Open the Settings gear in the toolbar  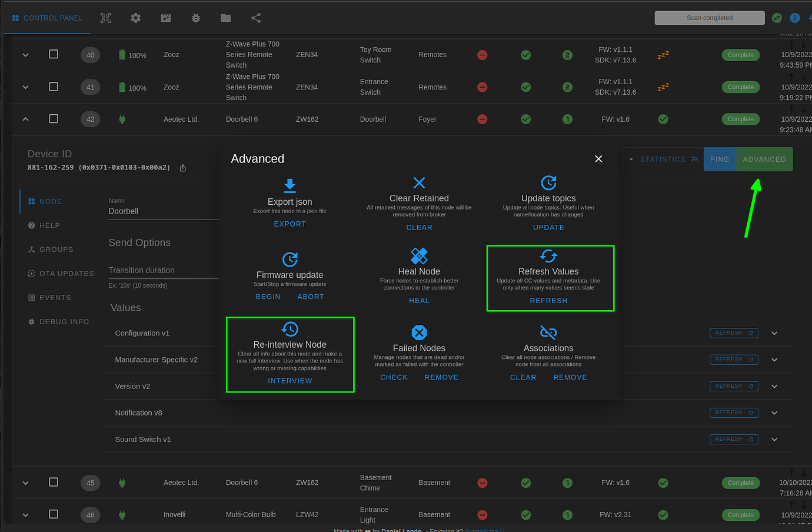pyautogui.click(x=135, y=18)
